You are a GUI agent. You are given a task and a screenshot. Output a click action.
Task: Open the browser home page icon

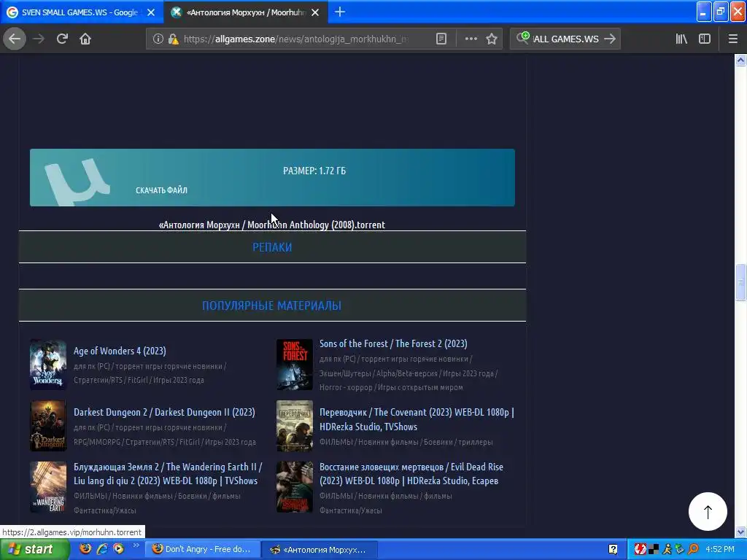click(x=85, y=39)
